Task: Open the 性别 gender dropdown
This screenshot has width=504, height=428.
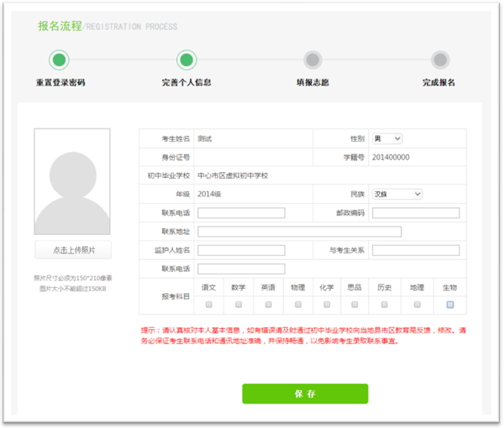Action: coord(387,138)
